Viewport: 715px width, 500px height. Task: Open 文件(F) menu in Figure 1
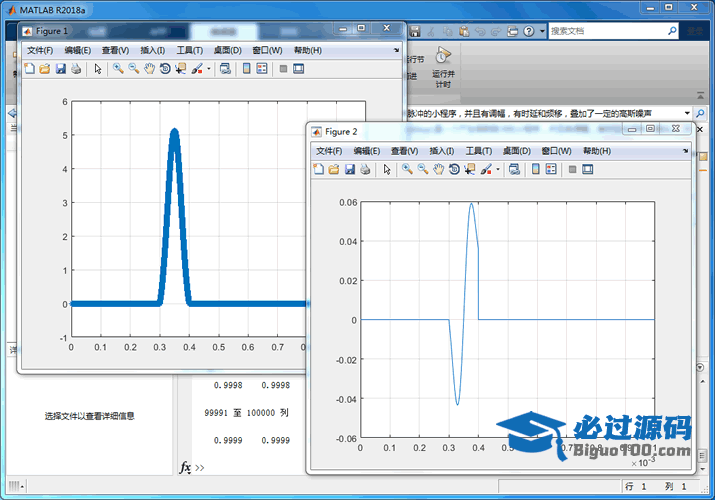coord(40,51)
